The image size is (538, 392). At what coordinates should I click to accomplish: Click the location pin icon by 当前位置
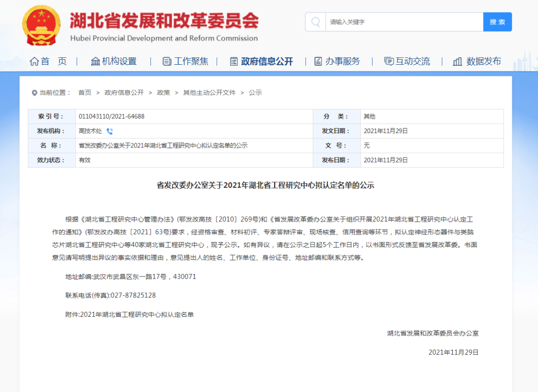point(34,93)
